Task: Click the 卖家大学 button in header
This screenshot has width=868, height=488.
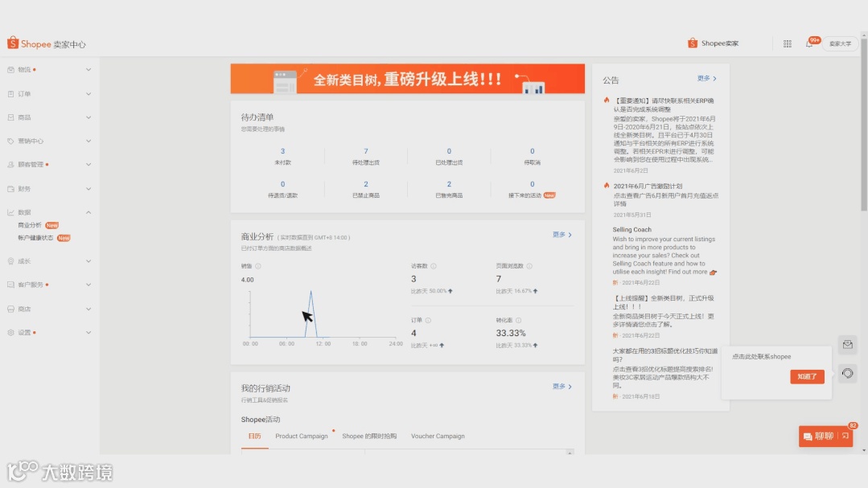Action: click(840, 43)
